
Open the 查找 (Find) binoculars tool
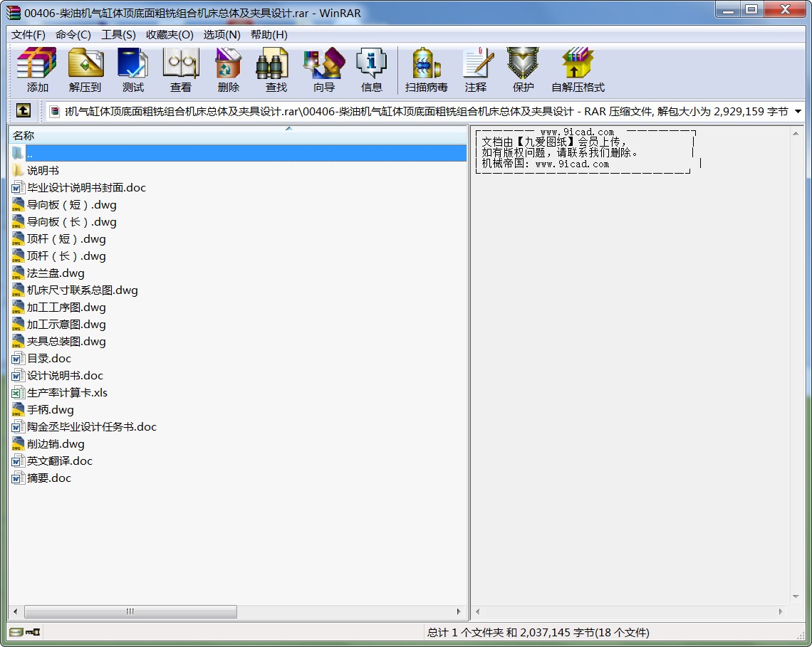pyautogui.click(x=276, y=70)
